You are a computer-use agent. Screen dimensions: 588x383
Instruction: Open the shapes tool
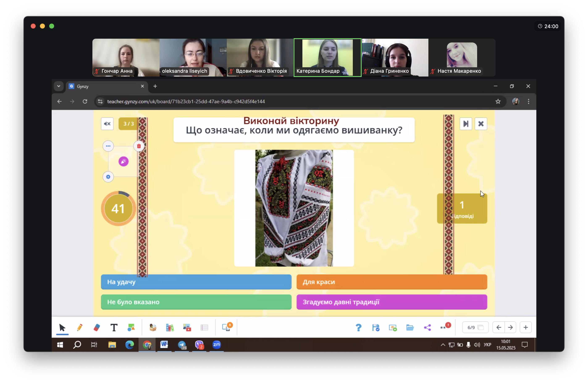coord(131,327)
